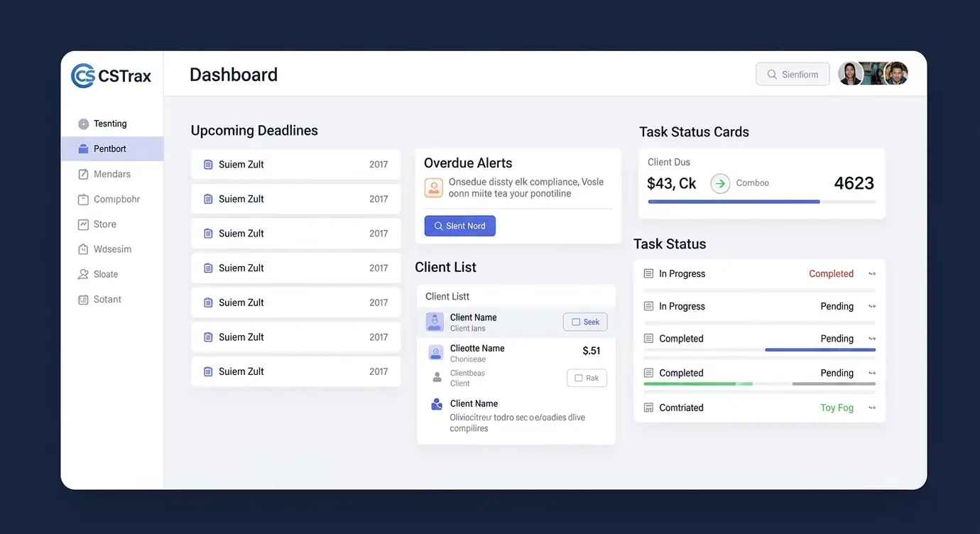980x534 pixels.
Task: Click the CSTrax logo icon
Action: (x=83, y=76)
